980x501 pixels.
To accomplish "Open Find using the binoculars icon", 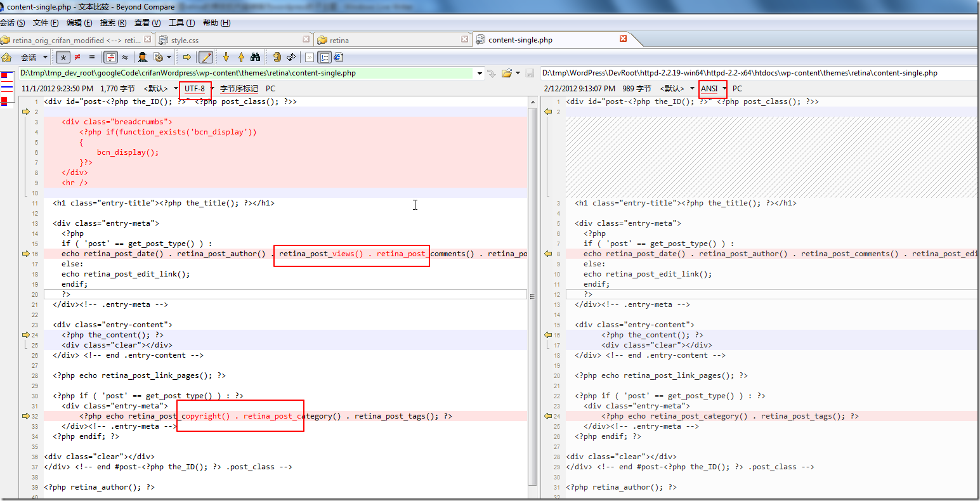I will point(255,57).
